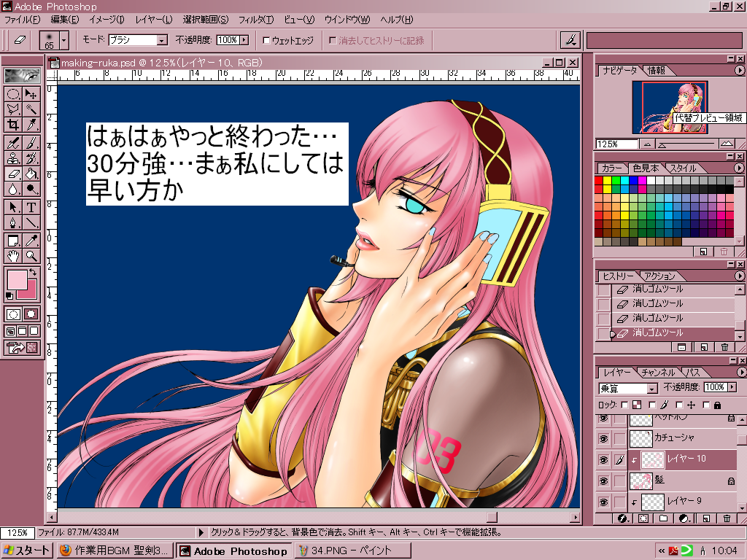Create new layer set folder
Image resolution: width=747 pixels, height=560 pixels.
(x=664, y=518)
